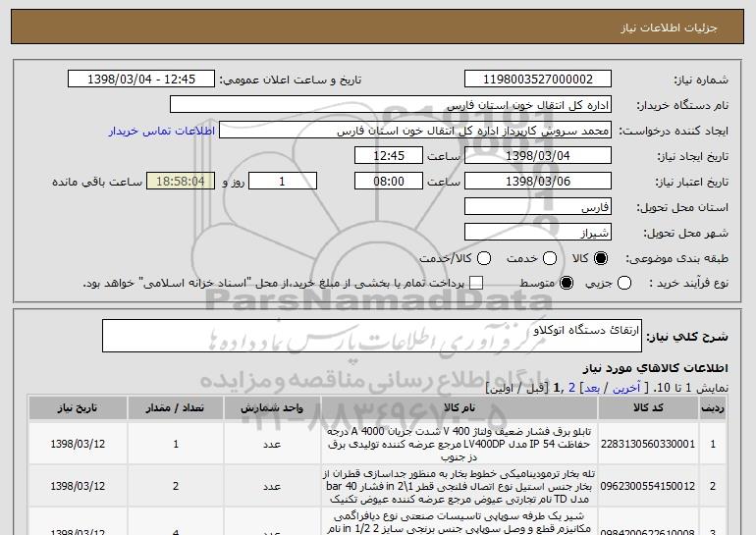Image resolution: width=756 pixels, height=535 pixels.
Task: Click product code 228313056033​0001 cell
Action: [648, 444]
